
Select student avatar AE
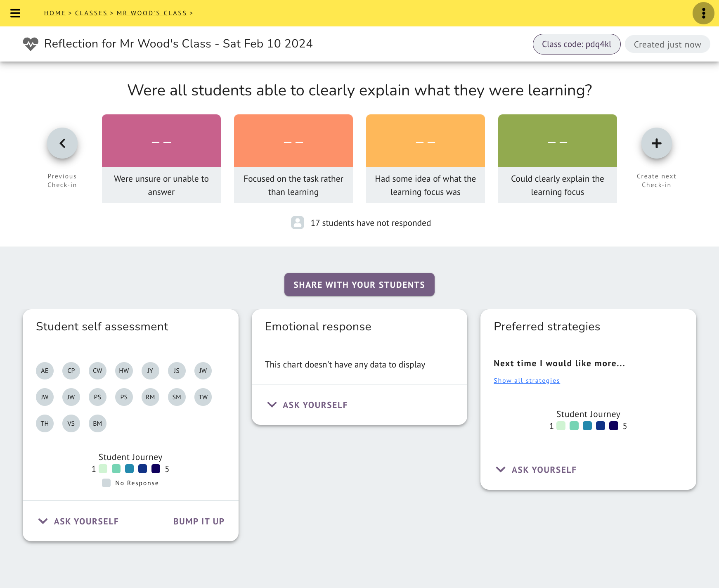click(45, 371)
